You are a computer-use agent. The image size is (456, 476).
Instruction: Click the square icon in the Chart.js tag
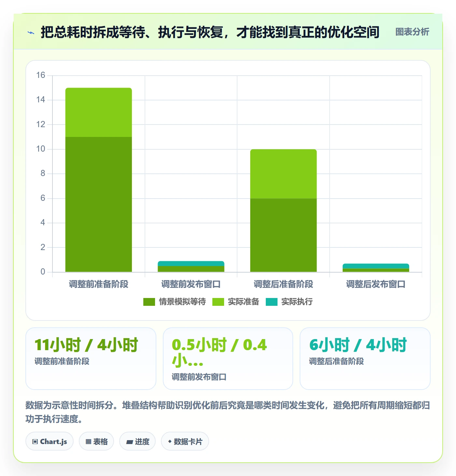click(x=35, y=442)
